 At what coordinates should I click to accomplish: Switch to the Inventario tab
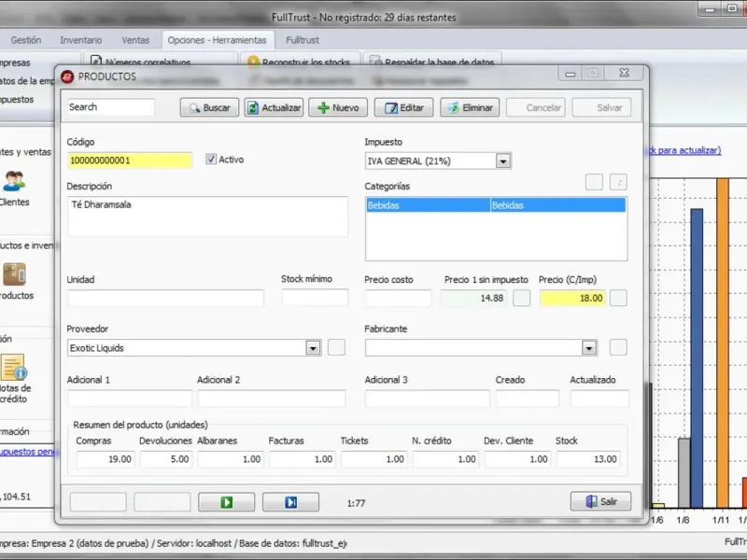[x=81, y=40]
